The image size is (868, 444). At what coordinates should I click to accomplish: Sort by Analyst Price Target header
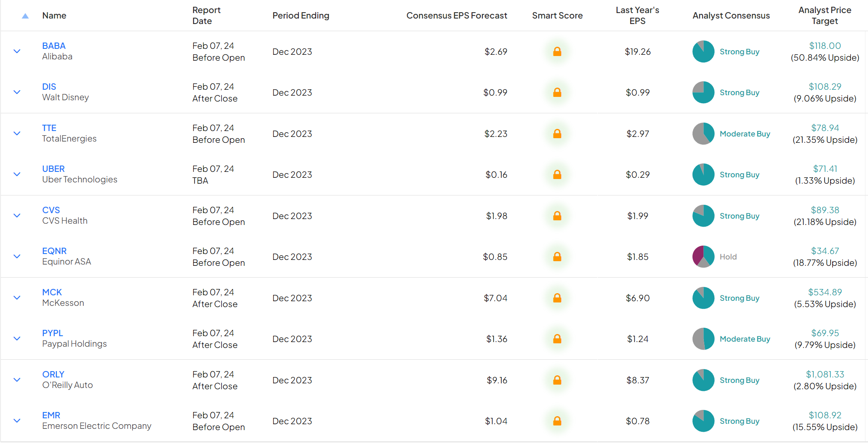tap(825, 16)
